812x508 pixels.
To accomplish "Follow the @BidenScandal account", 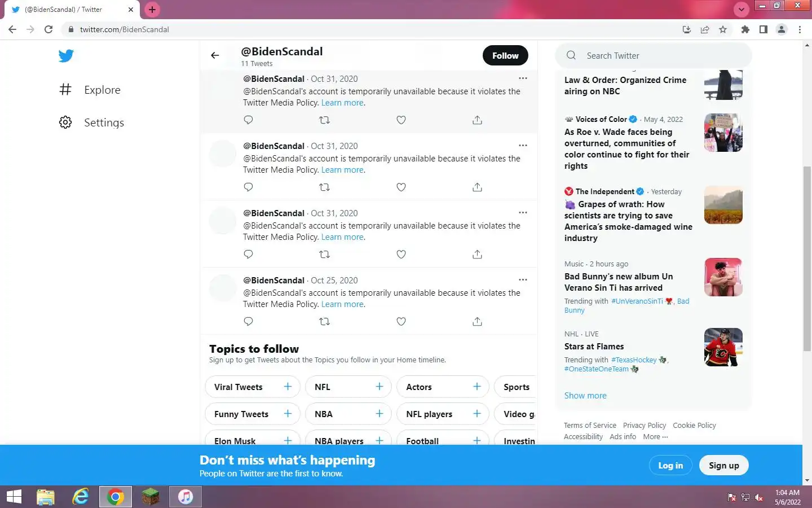I will (505, 55).
